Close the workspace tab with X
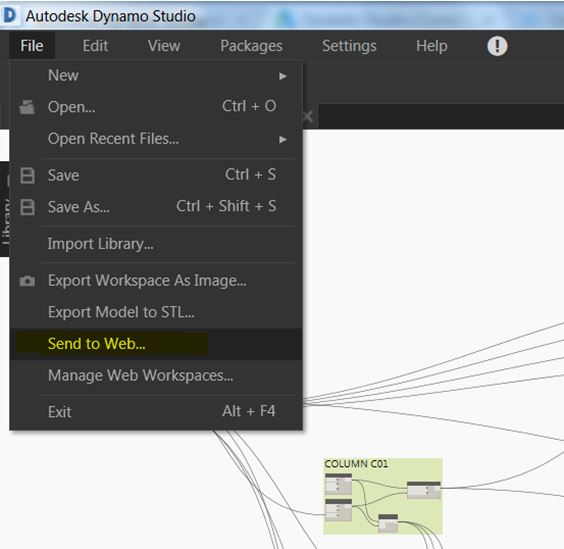 [308, 117]
